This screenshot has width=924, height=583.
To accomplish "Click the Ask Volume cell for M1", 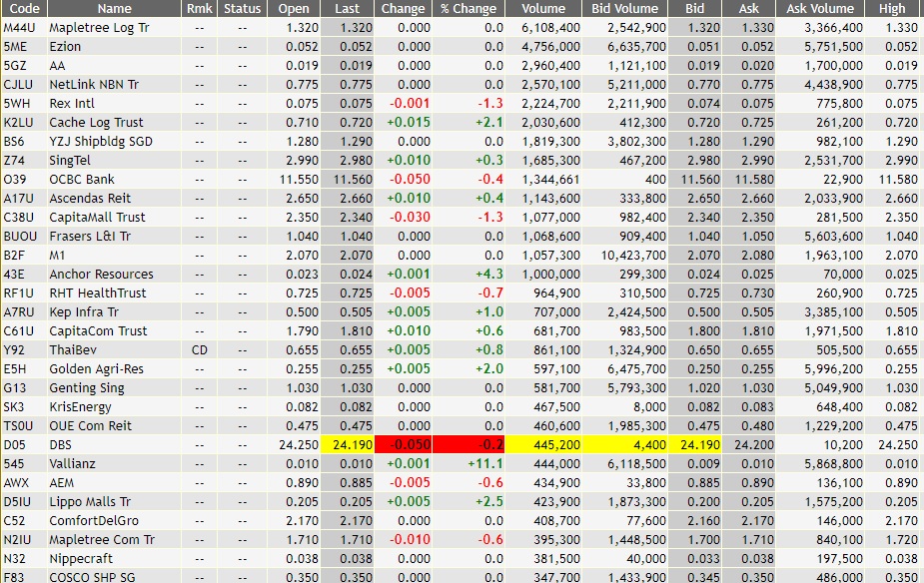I will coord(821,256).
